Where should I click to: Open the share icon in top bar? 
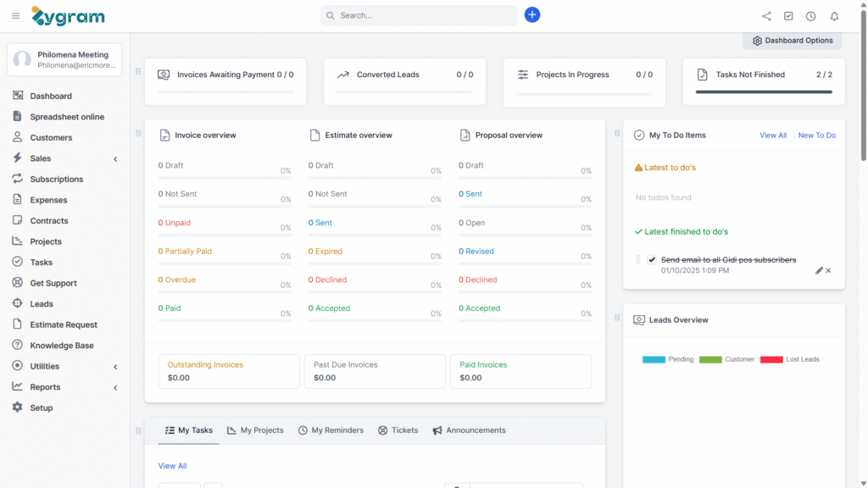[x=766, y=16]
